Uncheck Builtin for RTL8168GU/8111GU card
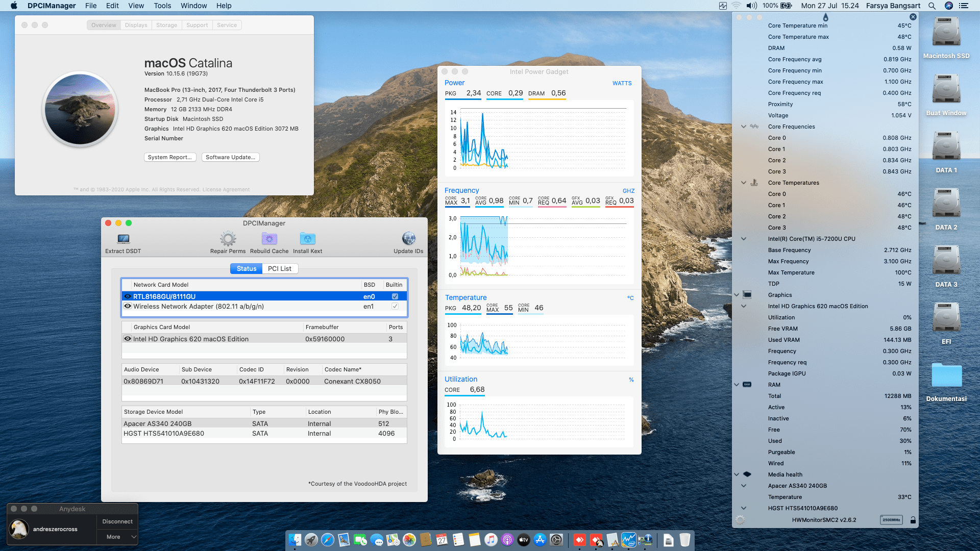 (395, 296)
